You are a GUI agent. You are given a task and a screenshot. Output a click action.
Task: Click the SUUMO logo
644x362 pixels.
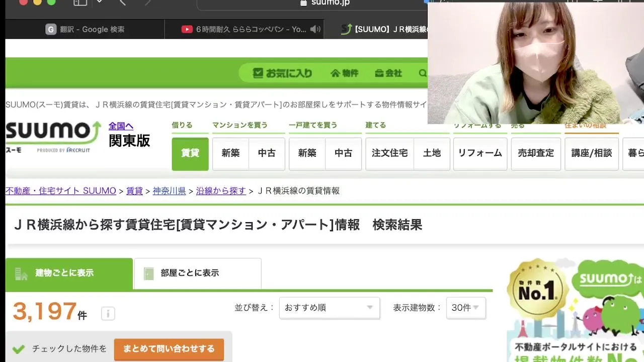coord(53,137)
